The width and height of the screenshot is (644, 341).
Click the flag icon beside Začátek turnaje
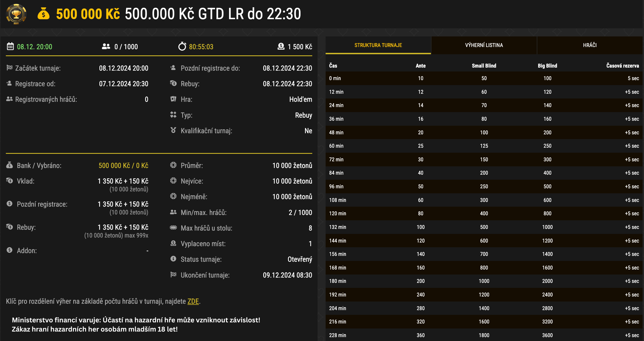pyautogui.click(x=9, y=68)
